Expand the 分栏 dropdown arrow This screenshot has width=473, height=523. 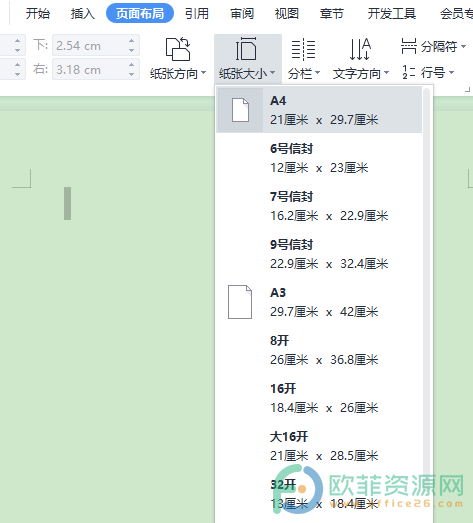tap(317, 73)
